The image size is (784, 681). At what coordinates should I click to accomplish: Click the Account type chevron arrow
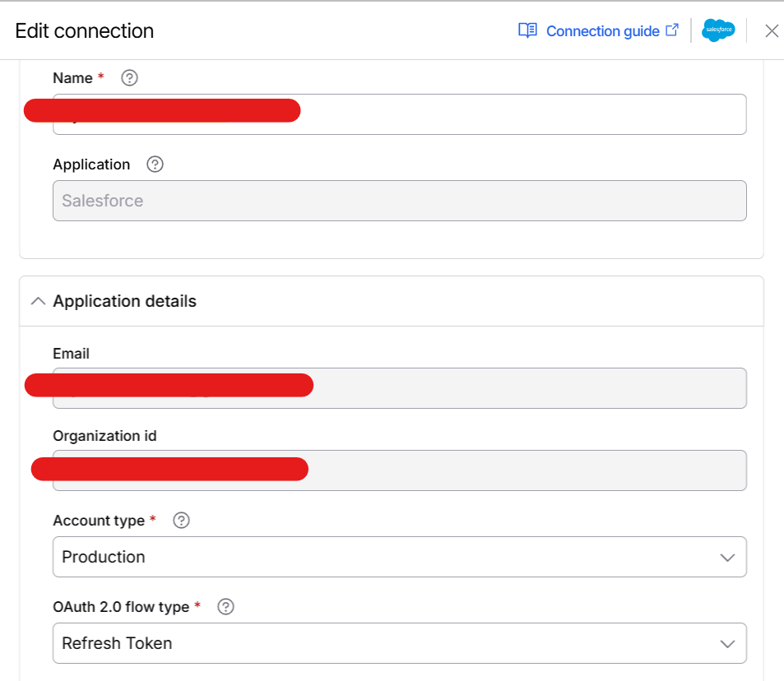click(x=726, y=557)
